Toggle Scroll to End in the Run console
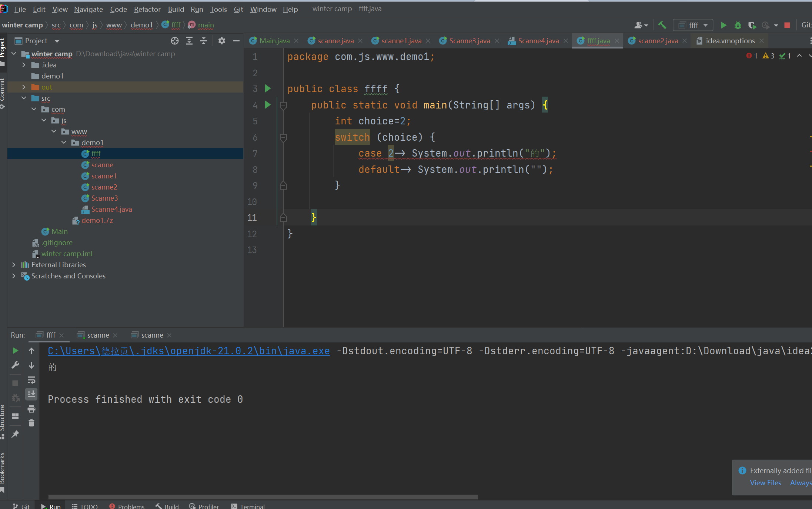812x509 pixels. click(31, 394)
